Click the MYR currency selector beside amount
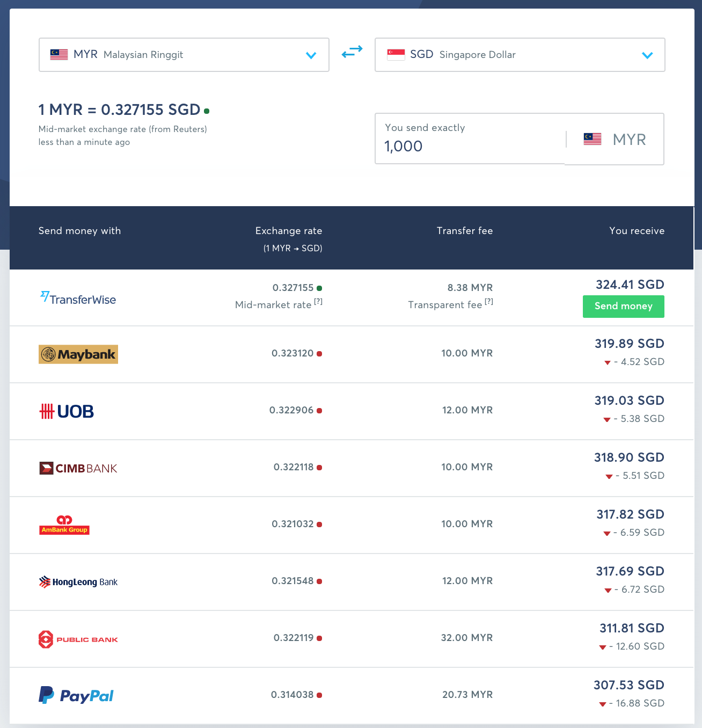 [615, 140]
